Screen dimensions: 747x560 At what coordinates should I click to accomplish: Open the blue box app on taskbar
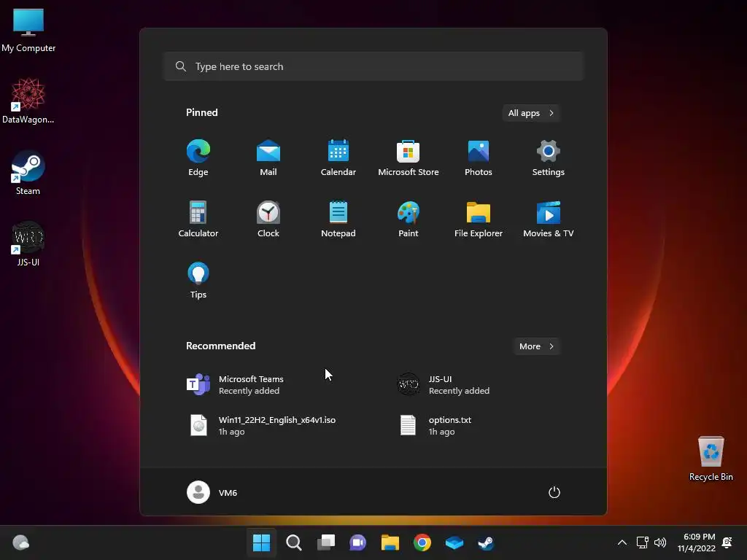coord(454,542)
